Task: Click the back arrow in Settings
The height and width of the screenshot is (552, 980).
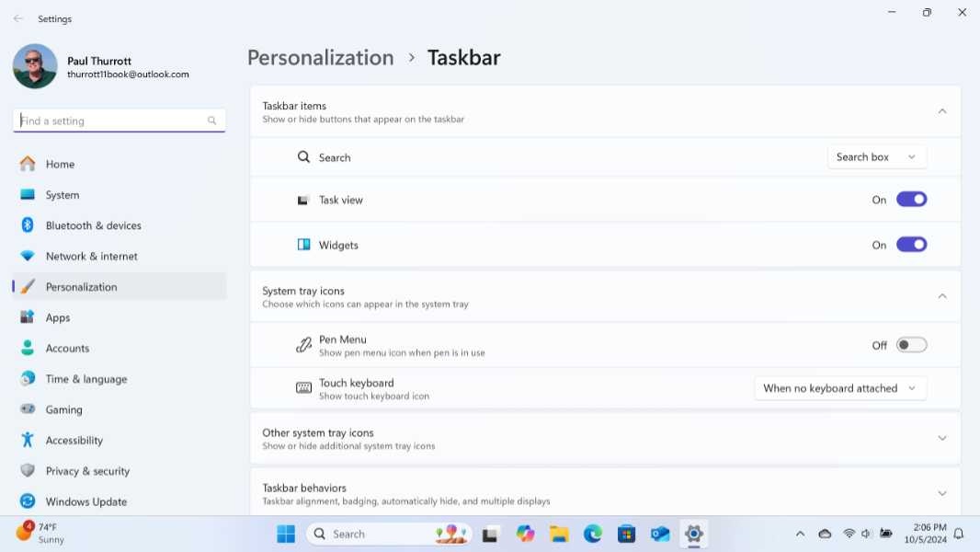Action: point(17,18)
